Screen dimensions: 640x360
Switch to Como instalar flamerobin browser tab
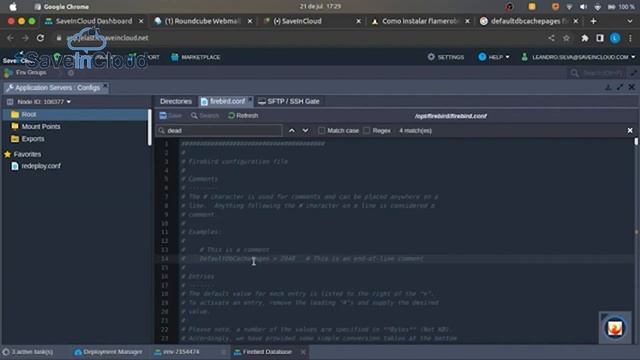(420, 21)
